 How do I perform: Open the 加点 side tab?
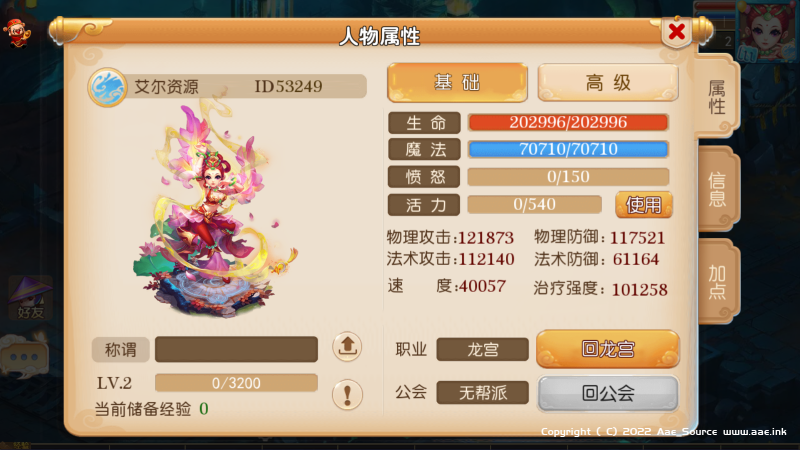tap(716, 281)
